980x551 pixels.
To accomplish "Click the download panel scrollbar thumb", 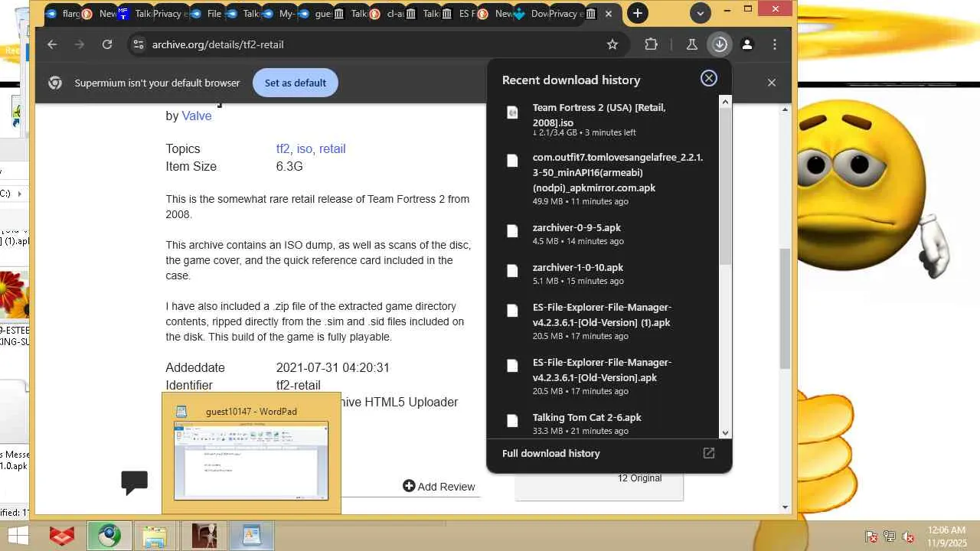I will [724, 185].
